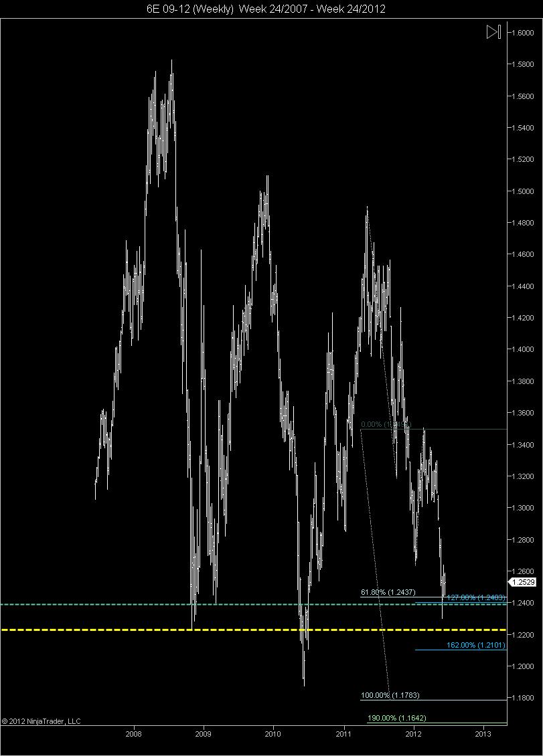Image resolution: width=543 pixels, height=756 pixels.
Task: Click the 2012 label on time axis
Action: [413, 734]
